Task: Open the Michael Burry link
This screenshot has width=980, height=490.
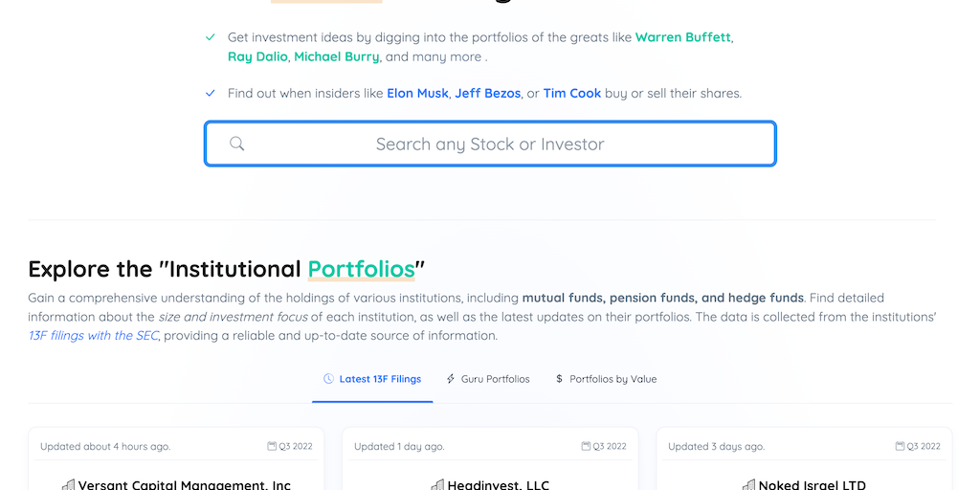Action: click(x=337, y=56)
